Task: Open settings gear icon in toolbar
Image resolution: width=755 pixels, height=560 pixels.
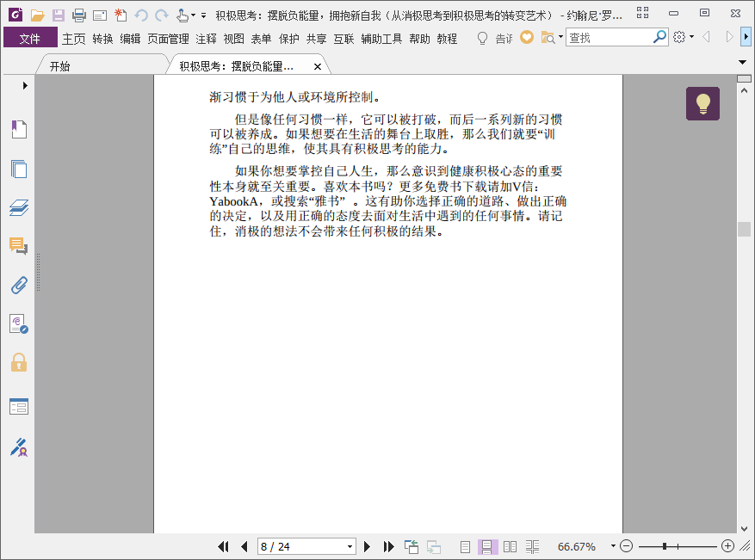Action: pyautogui.click(x=679, y=37)
